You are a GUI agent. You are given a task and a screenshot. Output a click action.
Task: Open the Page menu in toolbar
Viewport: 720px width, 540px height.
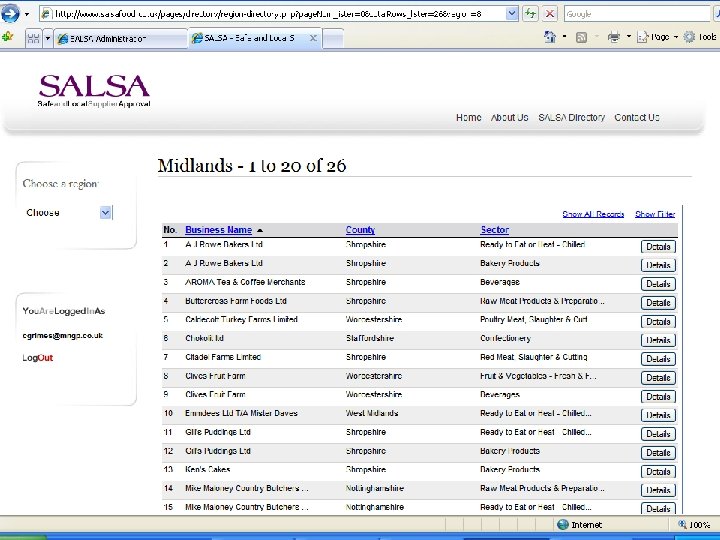[658, 37]
